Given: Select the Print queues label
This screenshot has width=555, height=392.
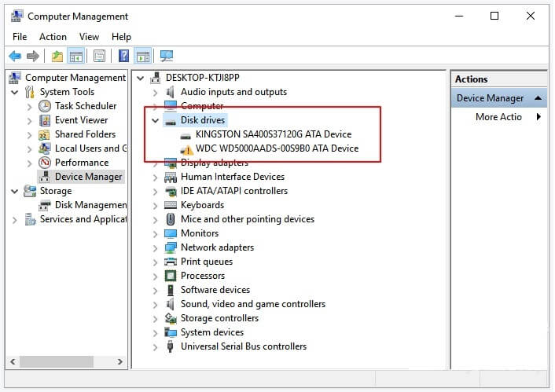Looking at the screenshot, I should tap(207, 262).
